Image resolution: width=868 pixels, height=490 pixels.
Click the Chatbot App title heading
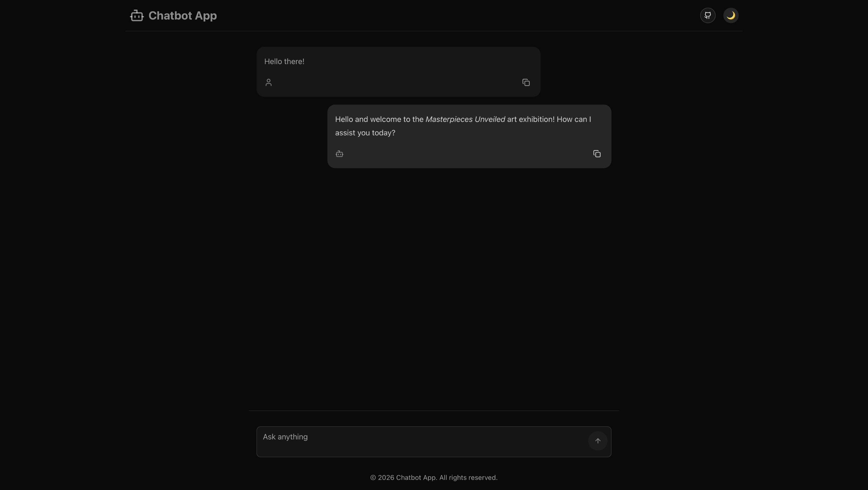pyautogui.click(x=182, y=15)
